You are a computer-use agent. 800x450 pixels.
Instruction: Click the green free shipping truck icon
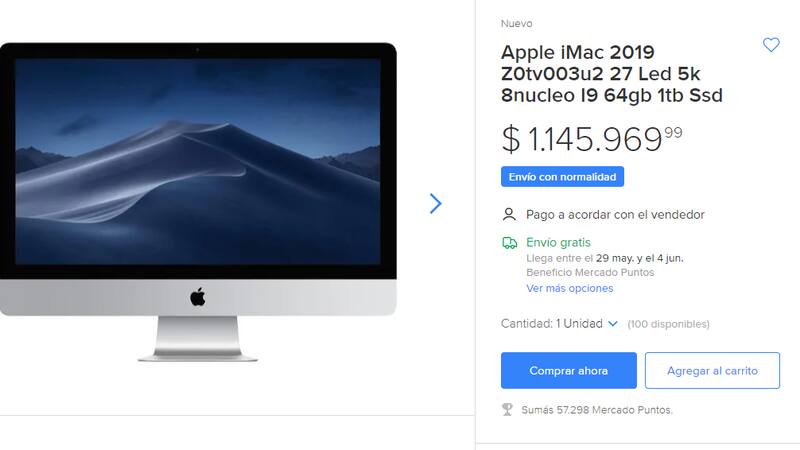509,243
